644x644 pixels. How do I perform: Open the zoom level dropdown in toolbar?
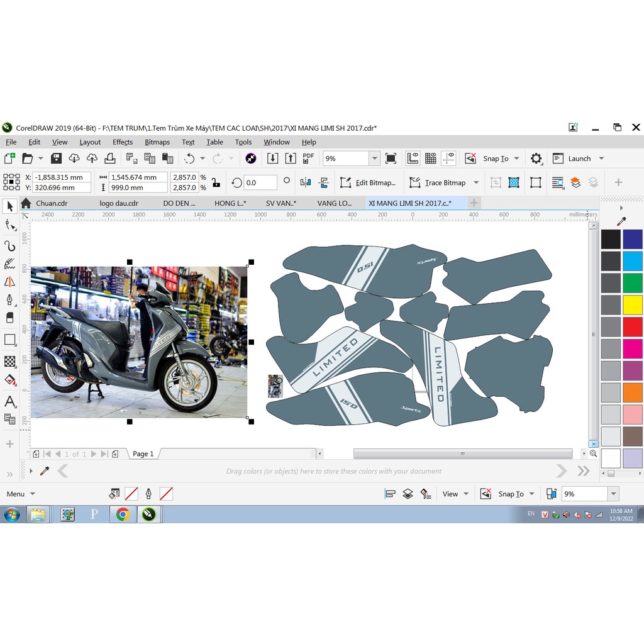[374, 158]
